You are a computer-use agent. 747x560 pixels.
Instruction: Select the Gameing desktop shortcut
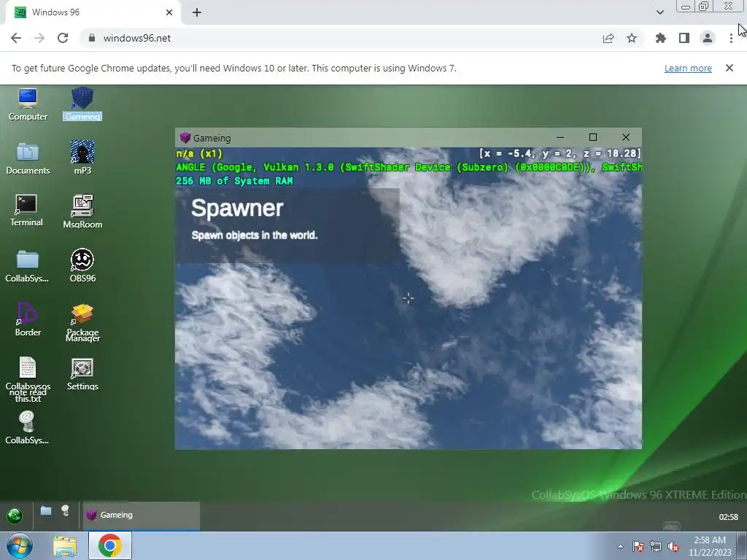pos(82,104)
